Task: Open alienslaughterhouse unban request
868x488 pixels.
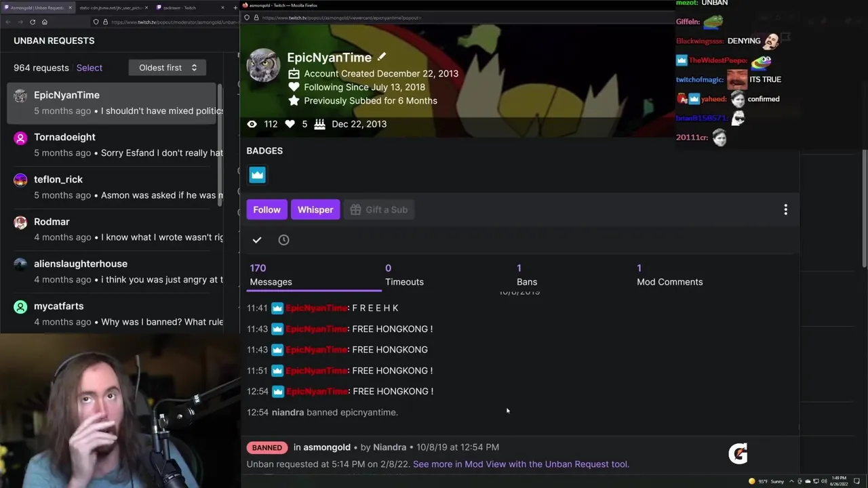Action: point(112,271)
